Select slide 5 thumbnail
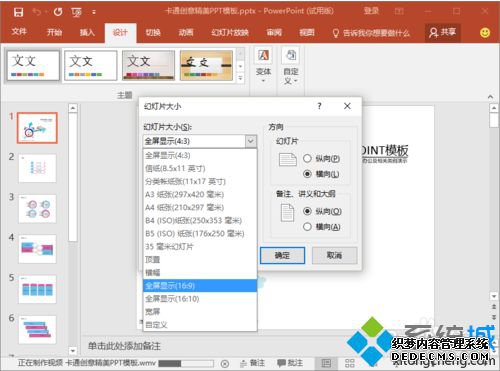The height and width of the screenshot is (371, 500). pyautogui.click(x=37, y=289)
